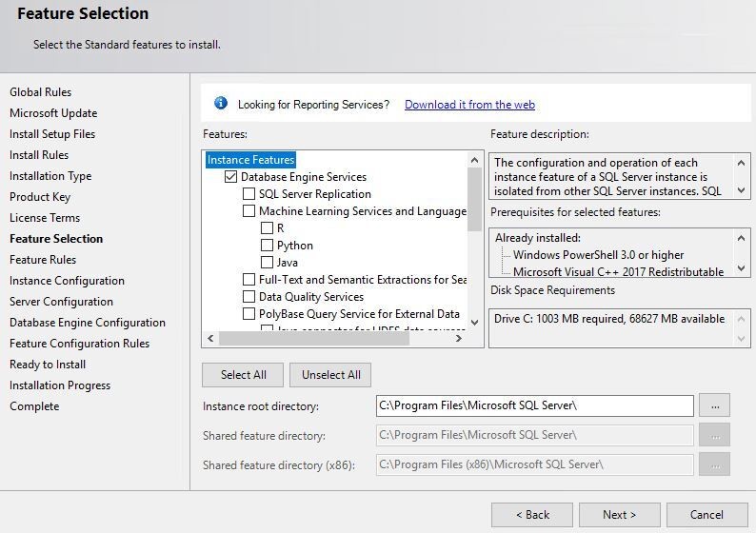
Task: Click Already installed prerequisites node
Action: (538, 238)
